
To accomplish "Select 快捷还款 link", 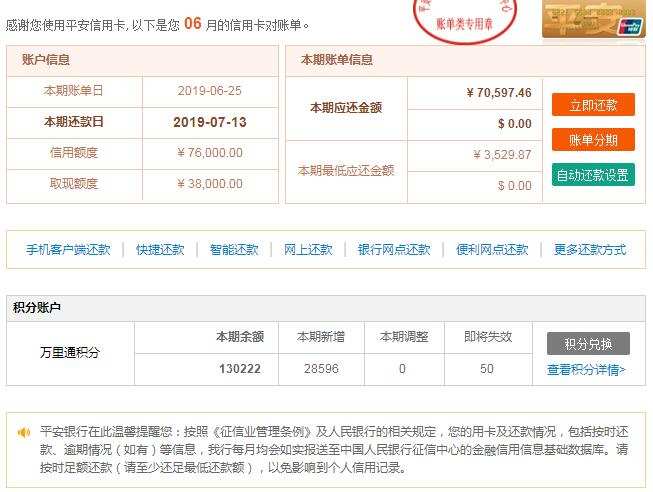I will pyautogui.click(x=160, y=250).
